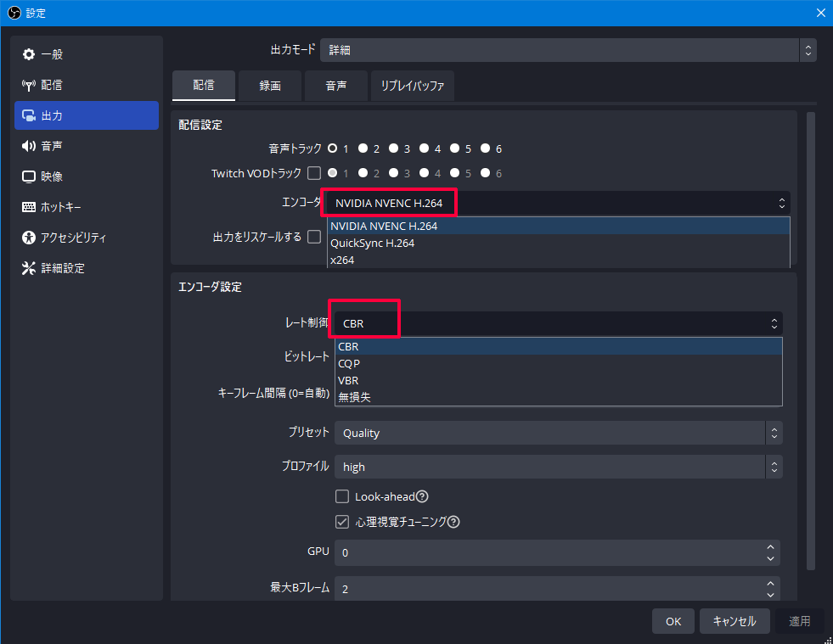The width and height of the screenshot is (833, 644).
Task: Apply changes with the 適用 button
Action: [799, 621]
